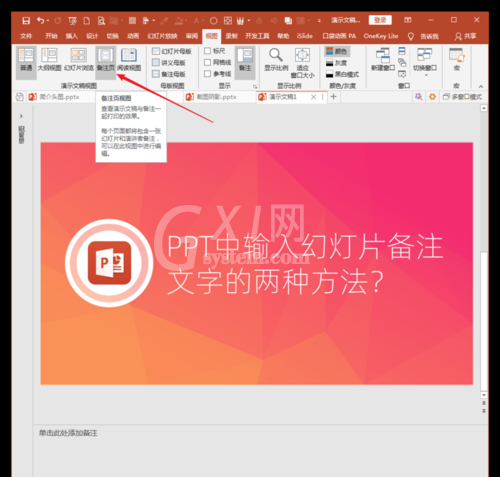Viewport: 500px width, 477px height.
Task: Open the 幻灯片母版 slide master
Action: point(172,51)
